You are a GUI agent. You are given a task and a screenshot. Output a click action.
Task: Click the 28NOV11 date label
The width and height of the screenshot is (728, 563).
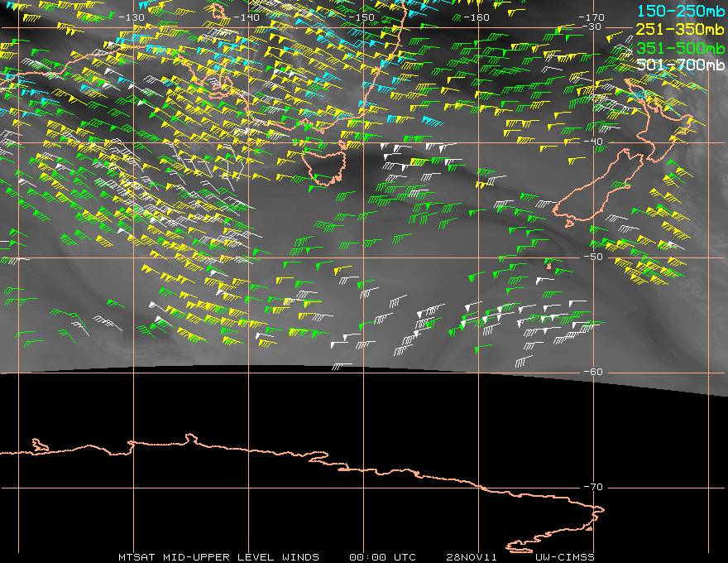click(x=472, y=557)
